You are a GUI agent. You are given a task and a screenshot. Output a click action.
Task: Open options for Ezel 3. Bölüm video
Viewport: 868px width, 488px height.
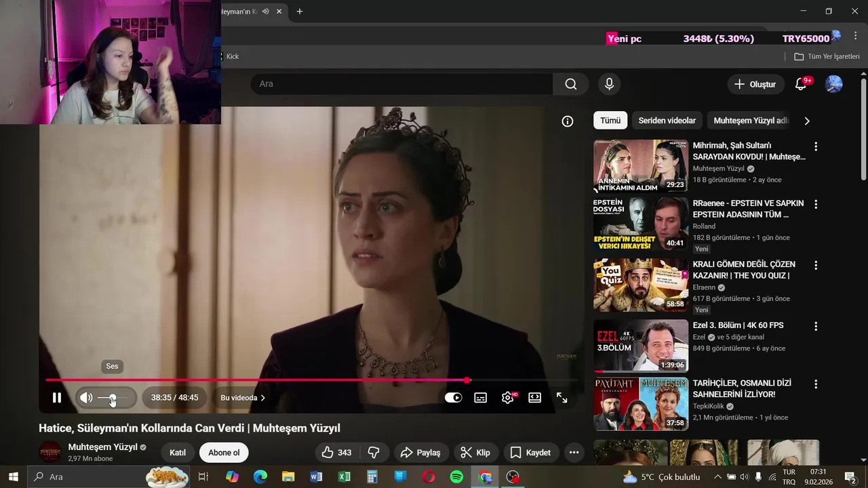tap(816, 326)
